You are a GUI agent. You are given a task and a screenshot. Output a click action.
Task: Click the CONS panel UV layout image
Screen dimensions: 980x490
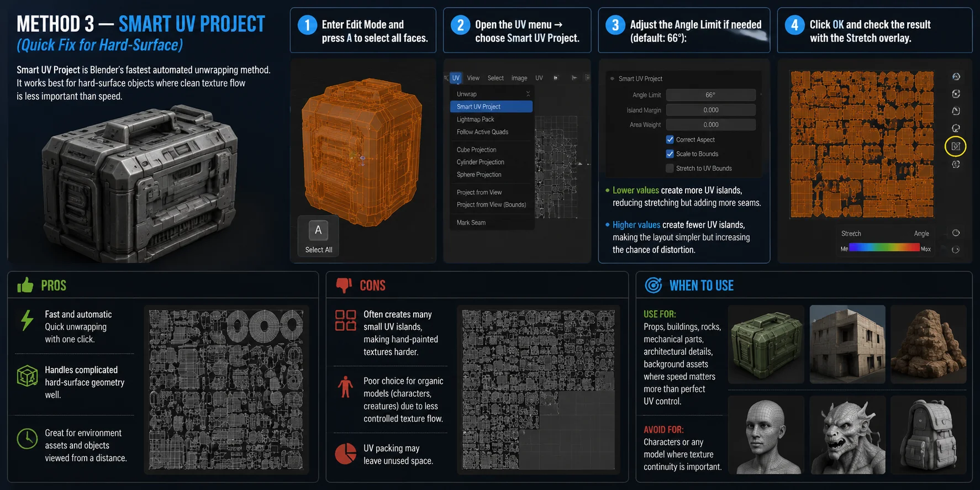point(539,390)
